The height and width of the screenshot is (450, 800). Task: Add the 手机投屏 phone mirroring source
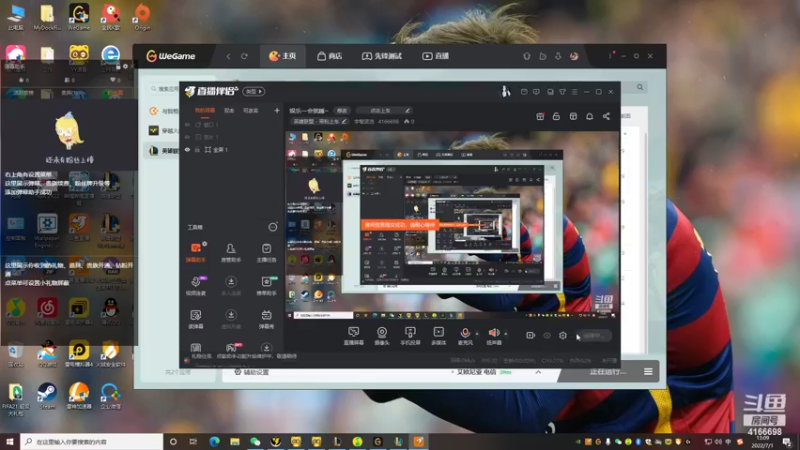click(x=410, y=336)
